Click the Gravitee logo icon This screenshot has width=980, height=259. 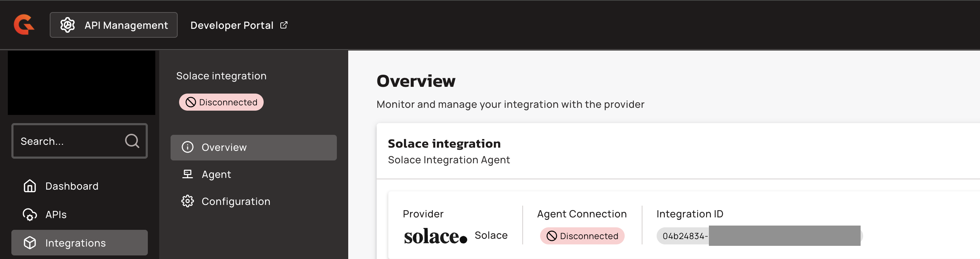[24, 25]
